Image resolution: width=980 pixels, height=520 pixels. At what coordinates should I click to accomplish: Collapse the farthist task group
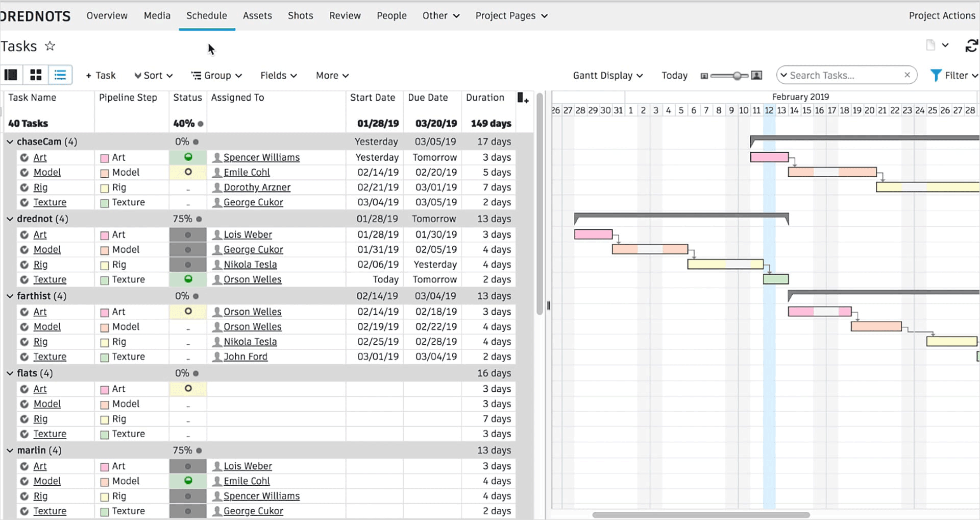(10, 296)
